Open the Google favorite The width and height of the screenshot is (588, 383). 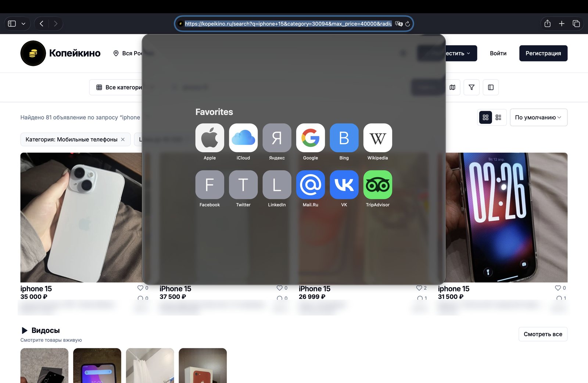(x=311, y=138)
